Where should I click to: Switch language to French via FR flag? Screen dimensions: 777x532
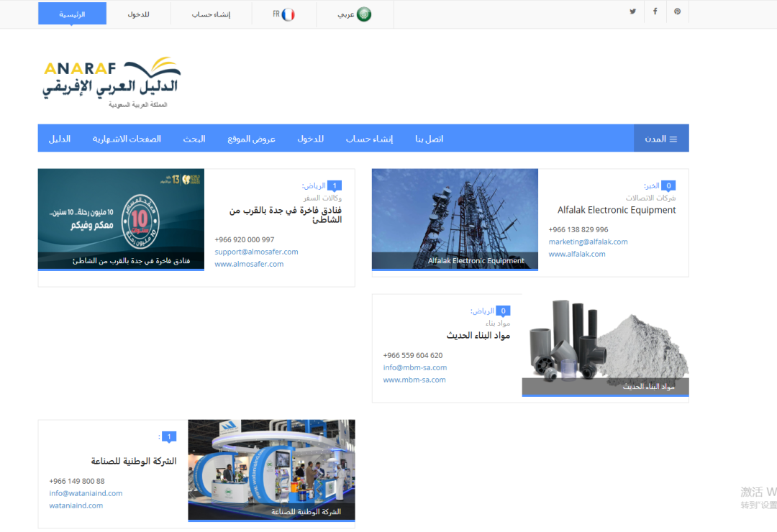(284, 14)
